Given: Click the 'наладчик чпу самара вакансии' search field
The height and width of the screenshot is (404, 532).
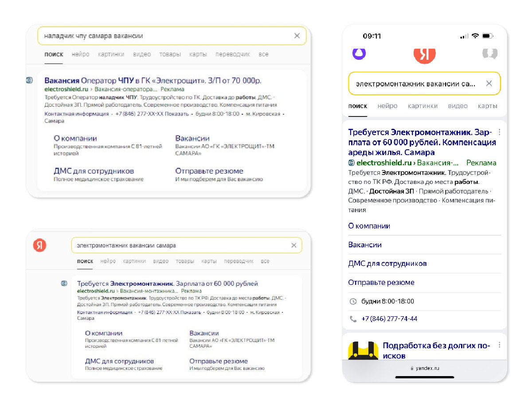Looking at the screenshot, I should [x=172, y=36].
